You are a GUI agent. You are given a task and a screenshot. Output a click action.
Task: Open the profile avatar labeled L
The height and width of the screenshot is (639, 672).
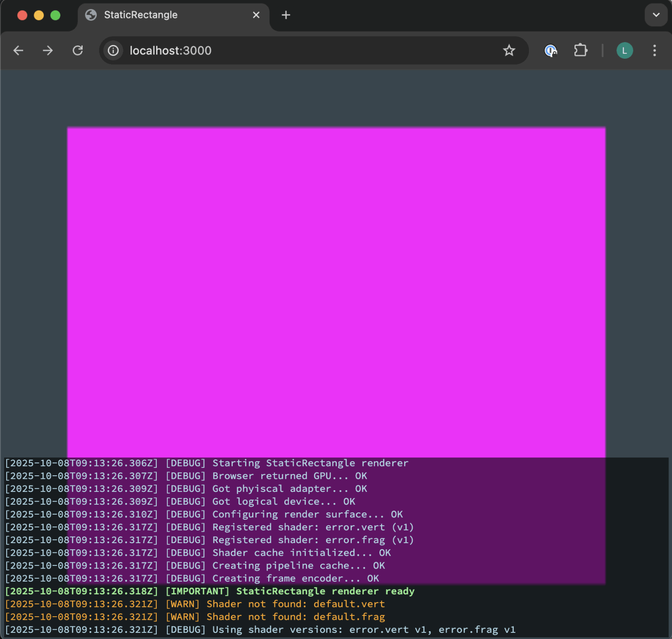(624, 51)
